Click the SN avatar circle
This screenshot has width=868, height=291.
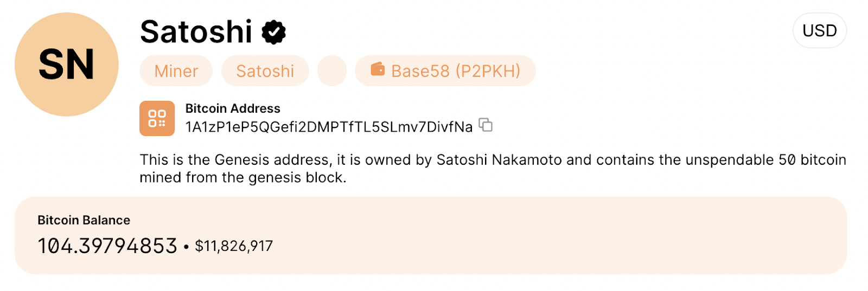click(67, 64)
